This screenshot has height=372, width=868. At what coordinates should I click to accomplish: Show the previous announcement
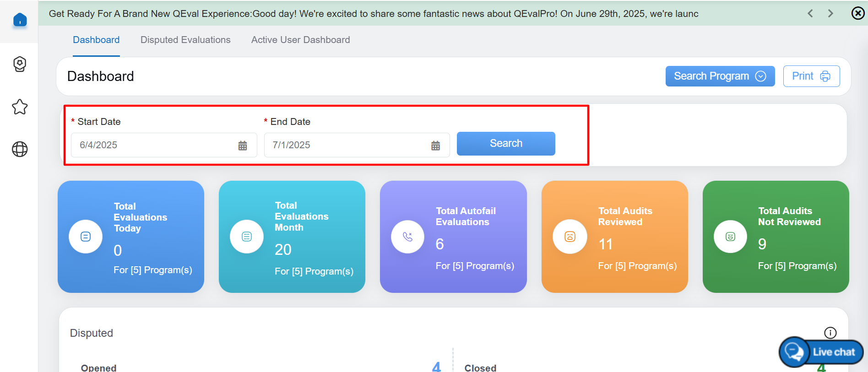coord(810,13)
